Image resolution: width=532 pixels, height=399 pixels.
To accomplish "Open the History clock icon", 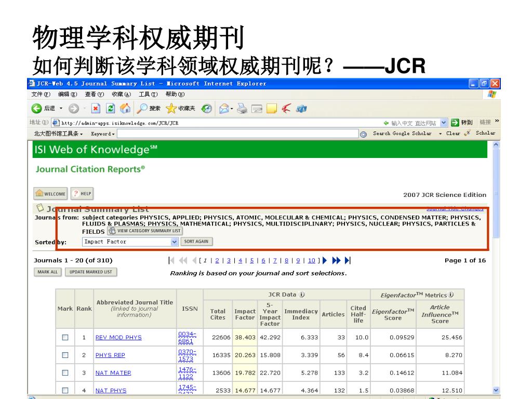I will point(207,109).
